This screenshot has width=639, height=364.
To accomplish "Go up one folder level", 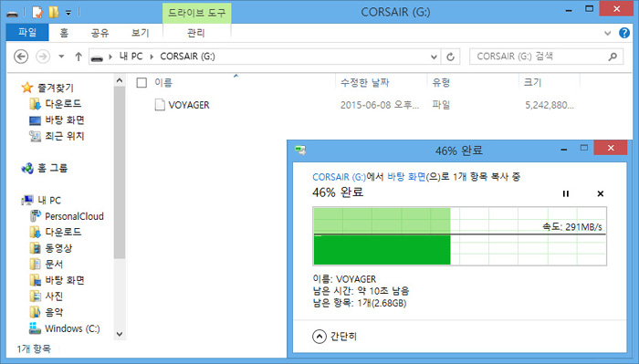I will [79, 57].
